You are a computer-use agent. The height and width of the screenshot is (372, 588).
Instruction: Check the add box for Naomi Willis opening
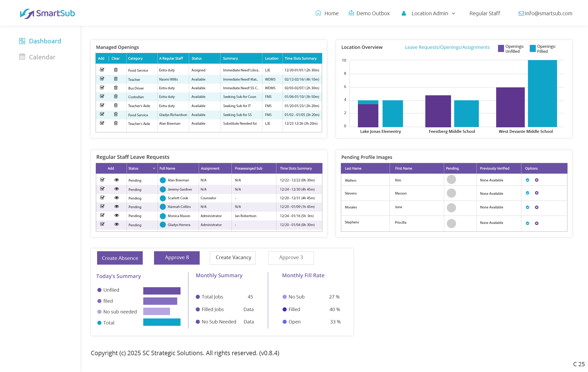(102, 79)
